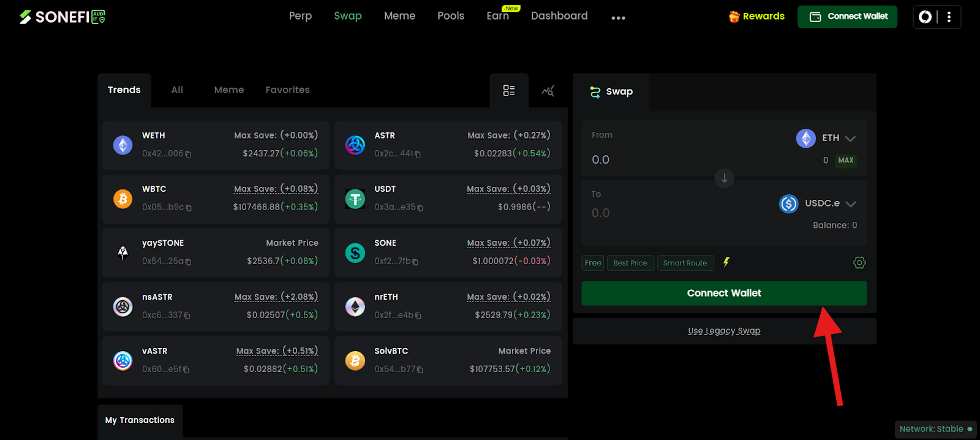980x440 pixels.
Task: Select the WBTC token icon
Action: (123, 199)
